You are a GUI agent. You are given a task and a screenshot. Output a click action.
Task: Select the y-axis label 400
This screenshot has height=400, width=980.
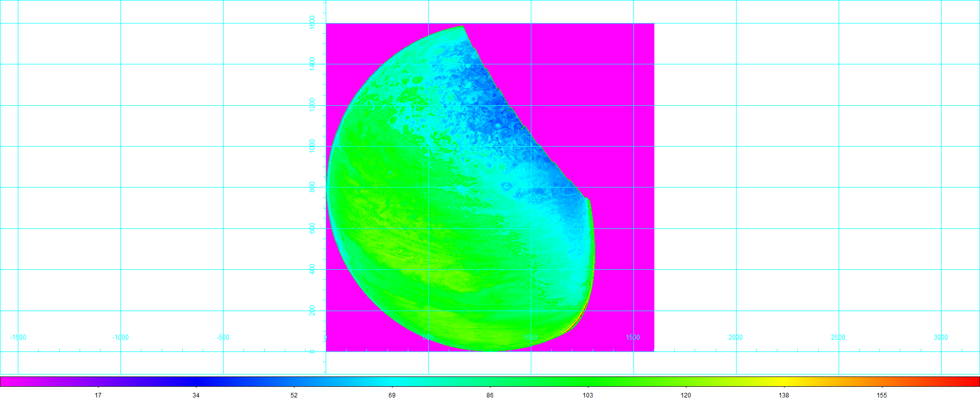point(312,269)
